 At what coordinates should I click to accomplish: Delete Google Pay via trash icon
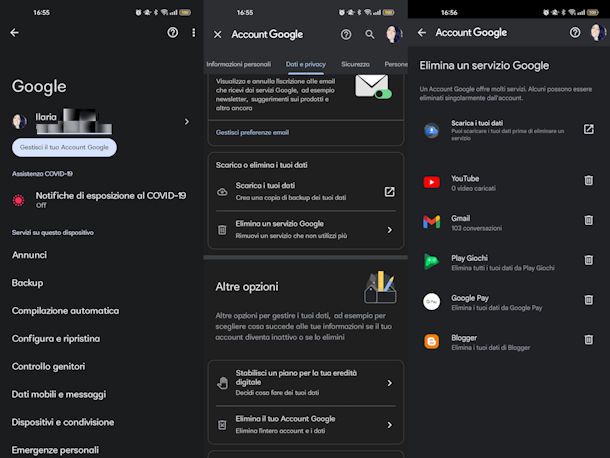point(589,300)
